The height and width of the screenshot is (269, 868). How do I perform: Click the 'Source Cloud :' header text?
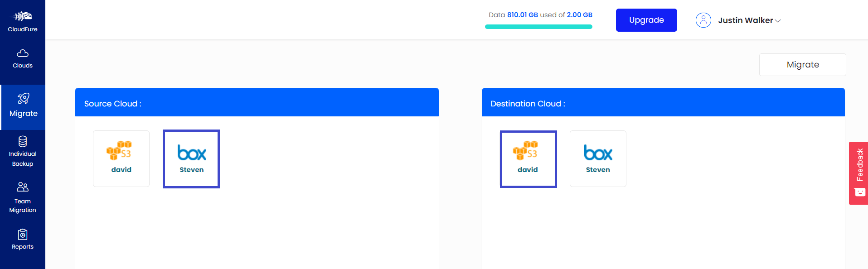point(113,104)
